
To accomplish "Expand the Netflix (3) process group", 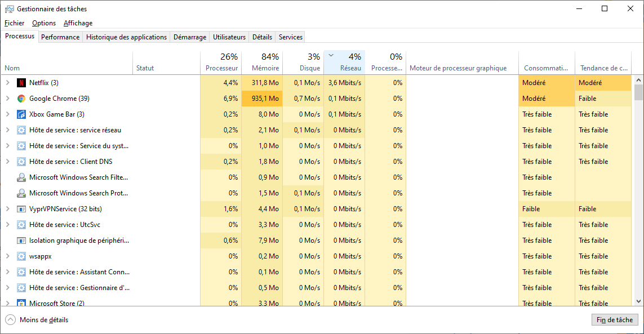I will (x=8, y=83).
